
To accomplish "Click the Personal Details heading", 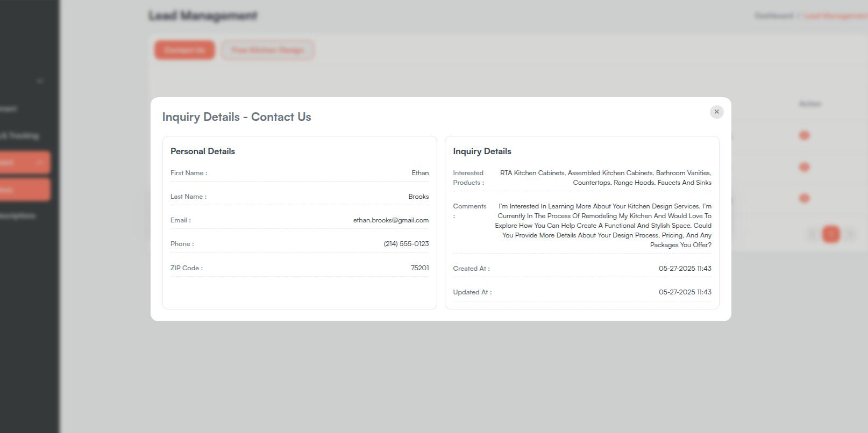I will (x=203, y=151).
